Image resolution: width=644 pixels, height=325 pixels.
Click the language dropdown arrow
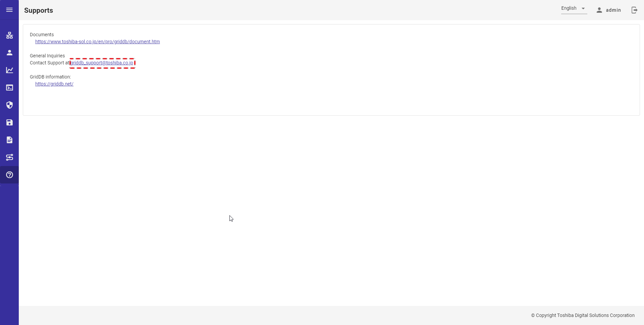(583, 8)
